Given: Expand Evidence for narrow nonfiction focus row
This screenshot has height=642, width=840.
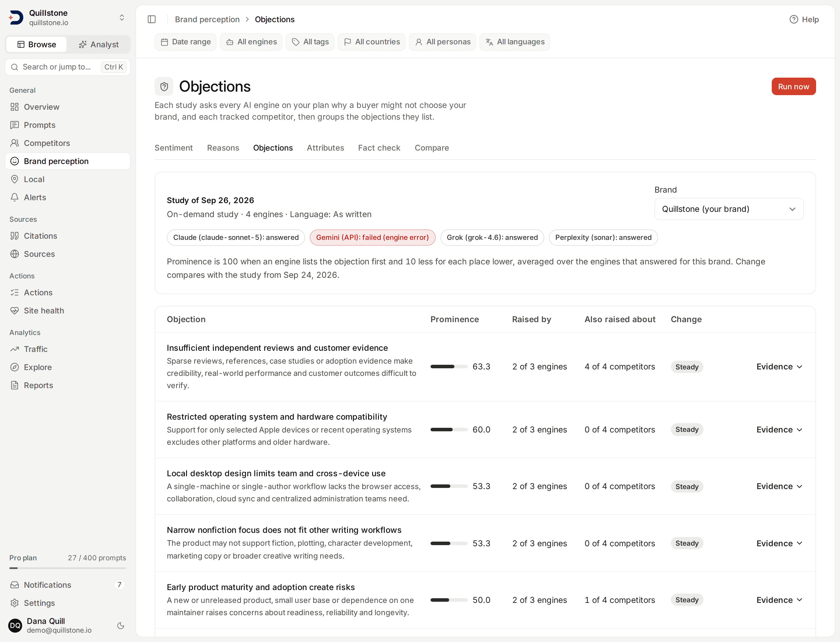Looking at the screenshot, I should click(x=779, y=543).
